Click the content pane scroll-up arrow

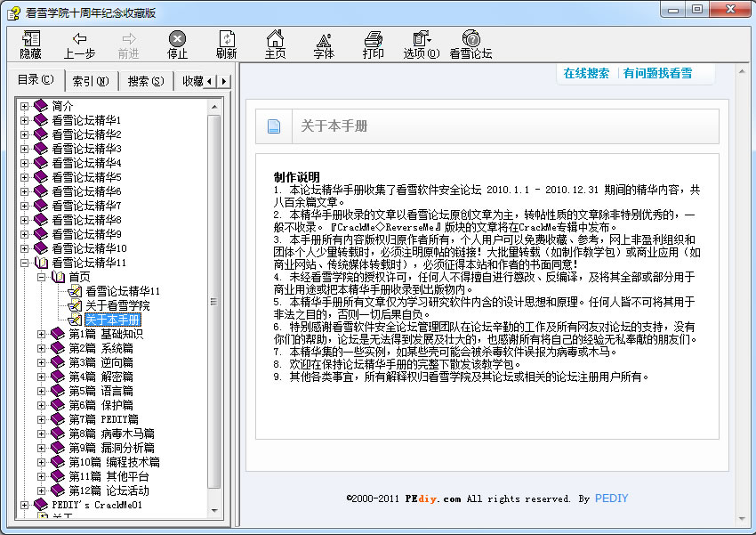(742, 71)
